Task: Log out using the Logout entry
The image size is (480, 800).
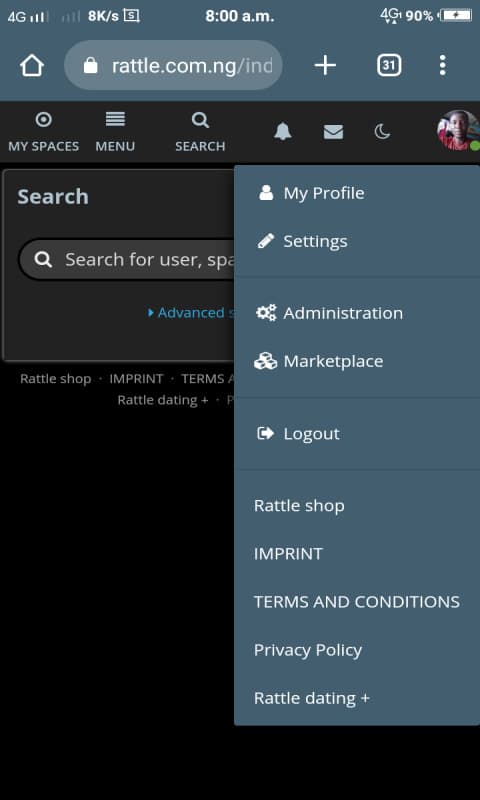Action: (x=357, y=434)
